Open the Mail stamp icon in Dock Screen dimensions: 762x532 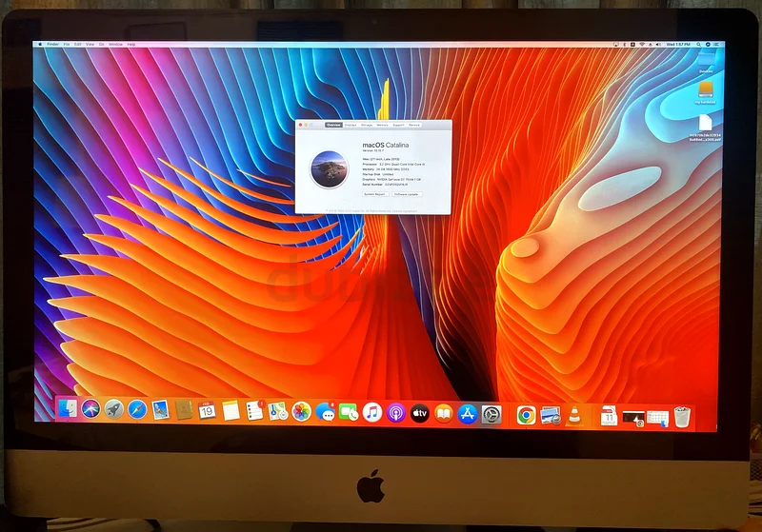pyautogui.click(x=160, y=410)
